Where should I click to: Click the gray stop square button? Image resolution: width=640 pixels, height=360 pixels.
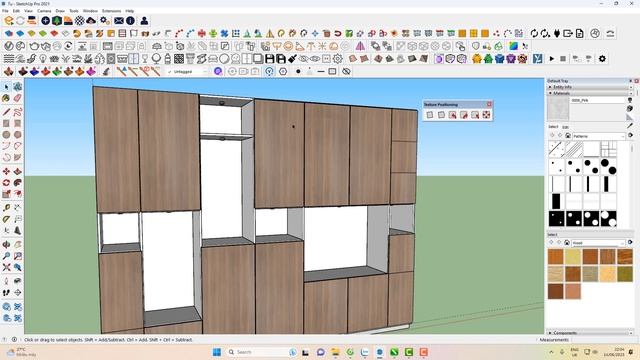[x=563, y=59]
